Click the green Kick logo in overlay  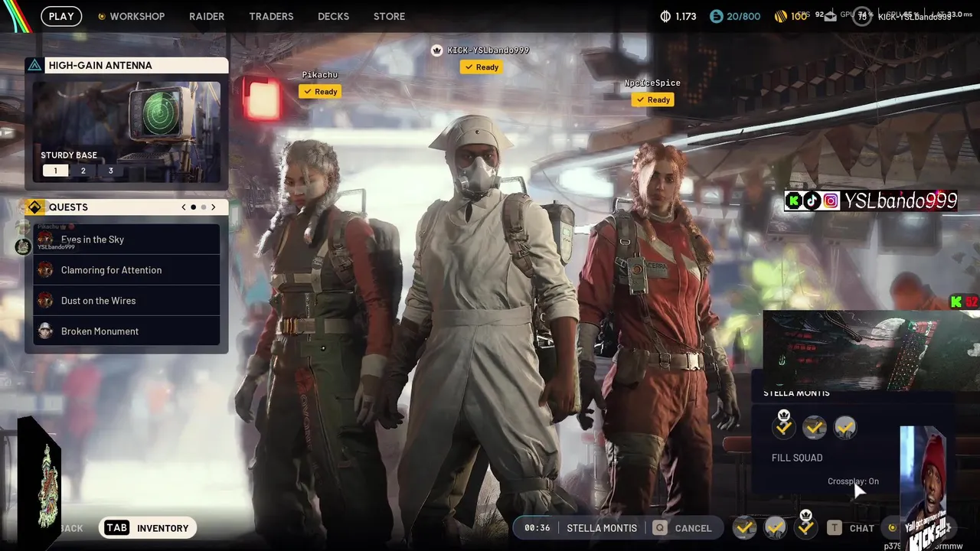(x=794, y=201)
